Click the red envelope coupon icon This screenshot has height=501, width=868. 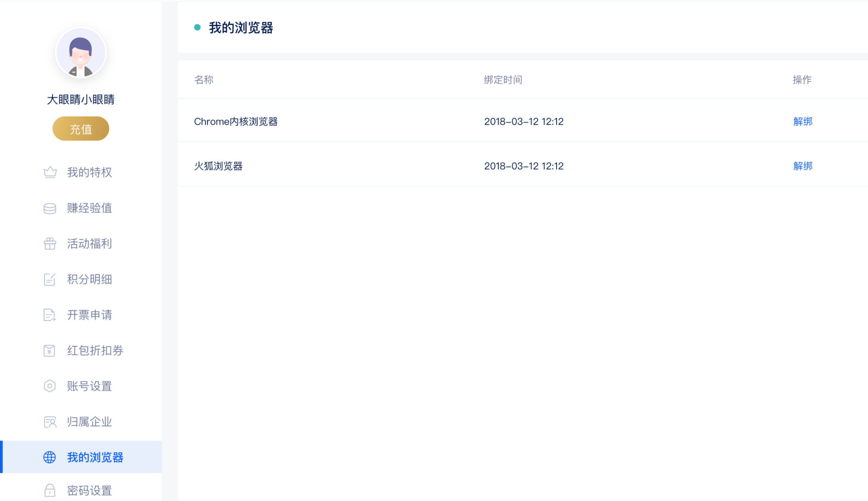pyautogui.click(x=50, y=350)
